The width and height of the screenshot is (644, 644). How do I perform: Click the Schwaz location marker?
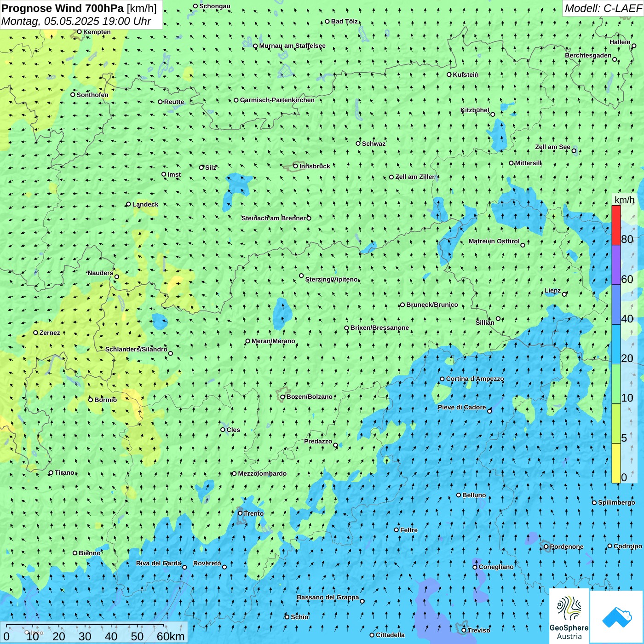point(358,144)
